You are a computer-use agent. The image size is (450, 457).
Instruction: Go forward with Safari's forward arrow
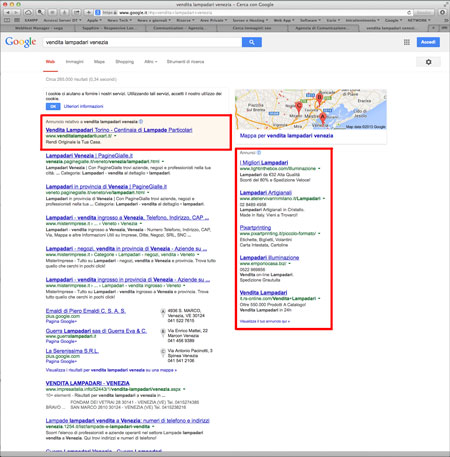(16, 12)
